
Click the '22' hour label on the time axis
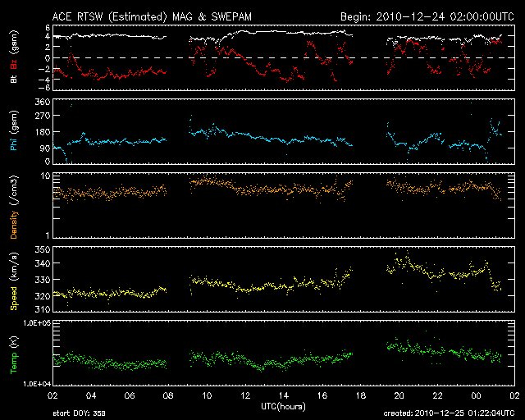437,395
